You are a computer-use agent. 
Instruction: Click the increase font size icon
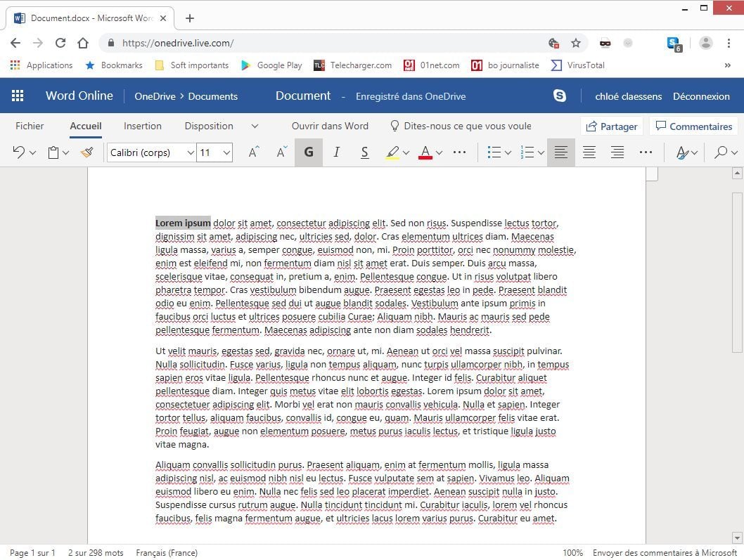pyautogui.click(x=254, y=152)
